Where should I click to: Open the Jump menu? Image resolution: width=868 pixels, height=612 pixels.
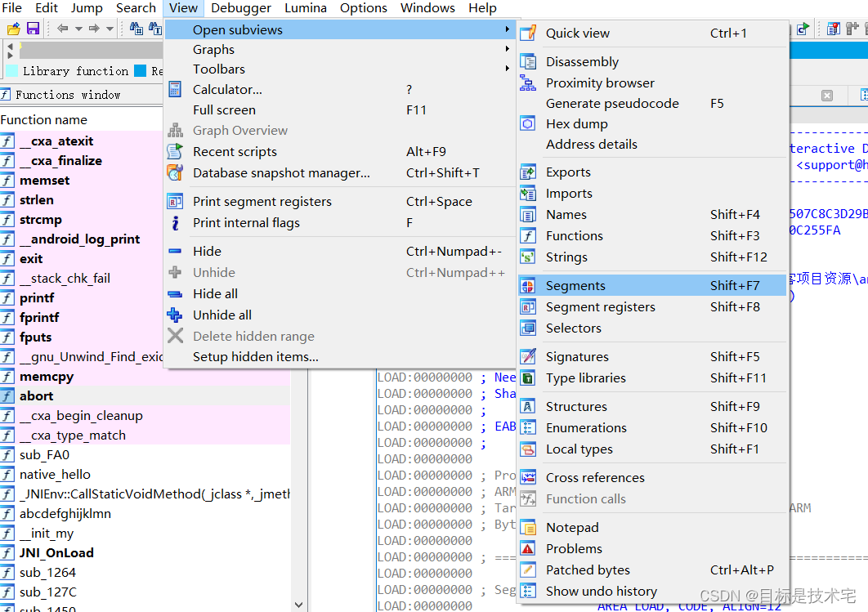[x=87, y=8]
